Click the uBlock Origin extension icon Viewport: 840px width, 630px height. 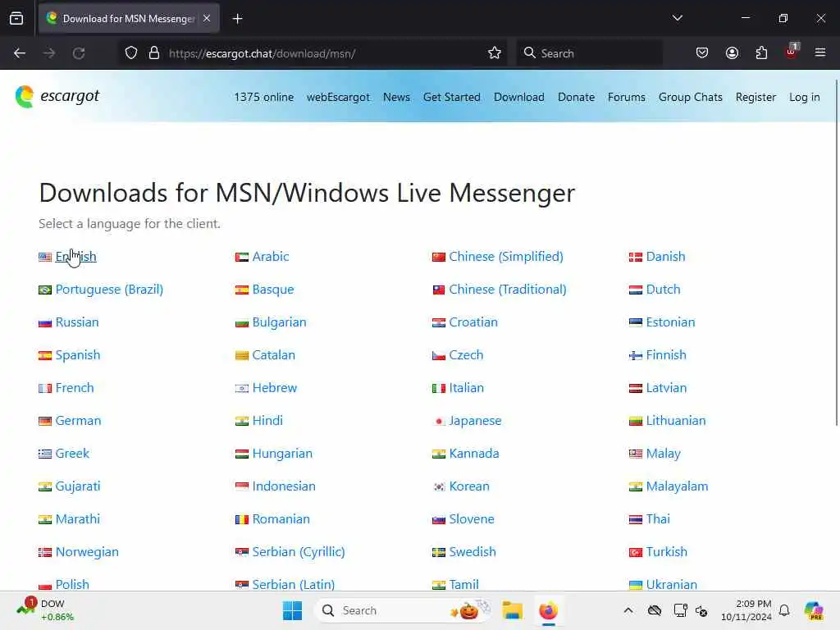(792, 52)
